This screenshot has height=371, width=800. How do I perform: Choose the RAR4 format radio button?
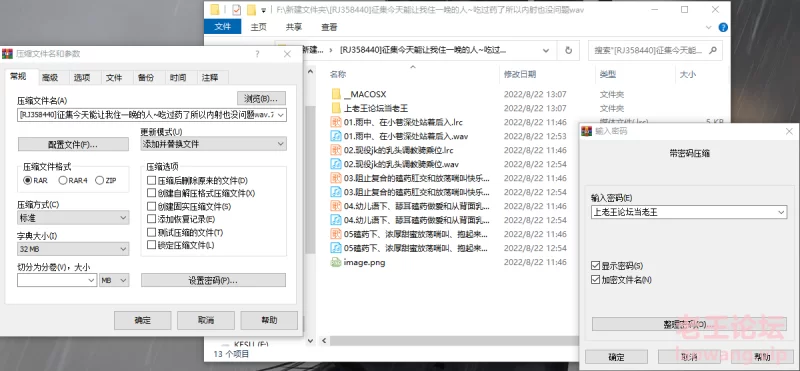[63, 180]
